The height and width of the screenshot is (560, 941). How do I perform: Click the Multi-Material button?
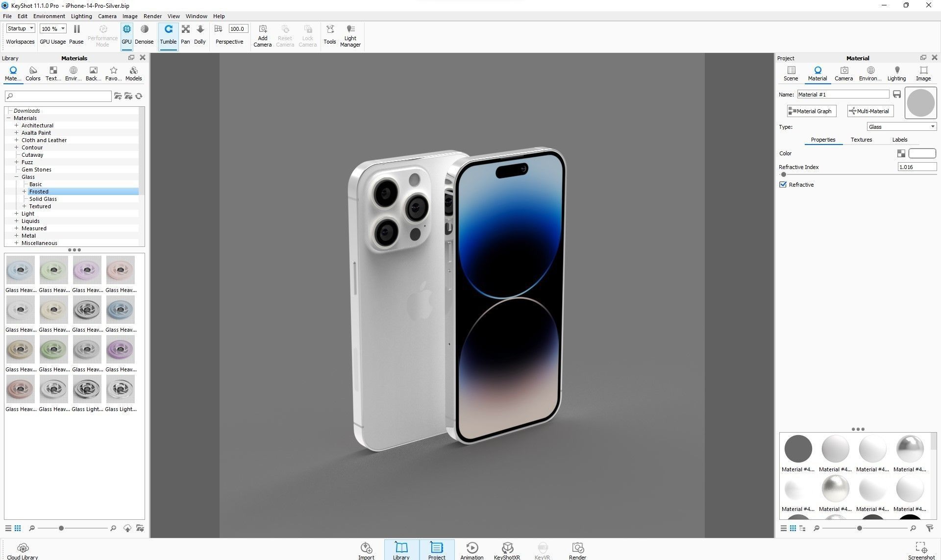(x=870, y=111)
